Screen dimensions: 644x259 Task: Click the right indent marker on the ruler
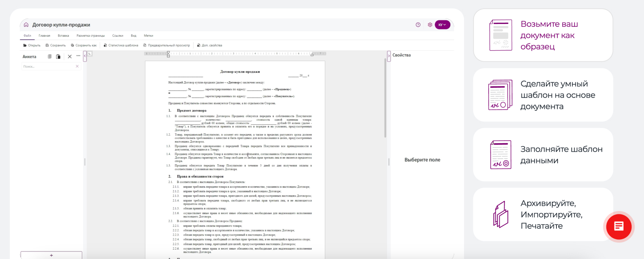312,55
